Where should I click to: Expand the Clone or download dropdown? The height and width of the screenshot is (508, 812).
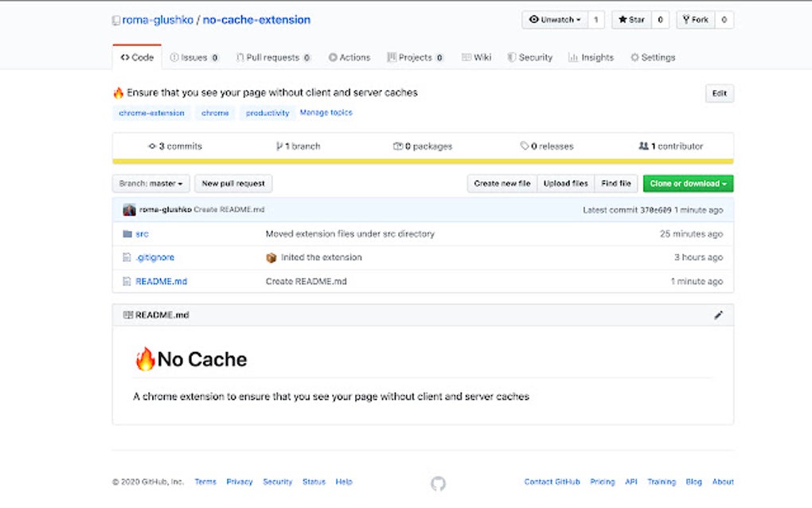pos(688,183)
